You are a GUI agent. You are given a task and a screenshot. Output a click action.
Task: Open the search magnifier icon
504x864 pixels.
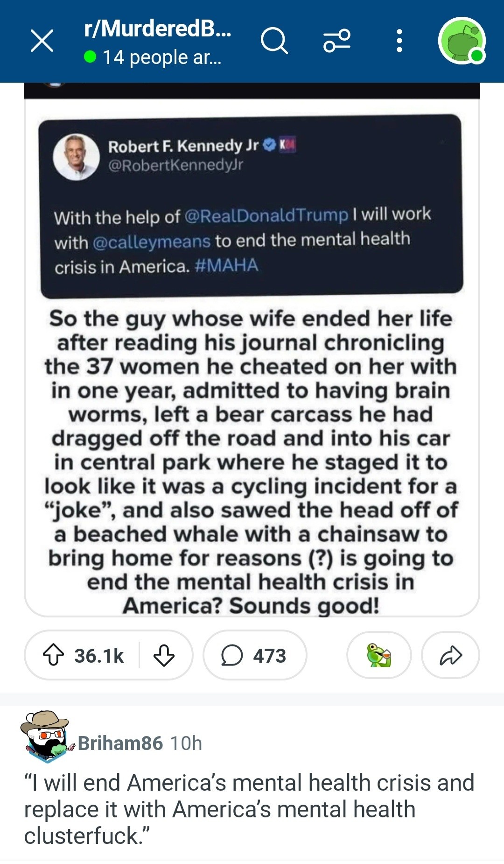tap(274, 41)
